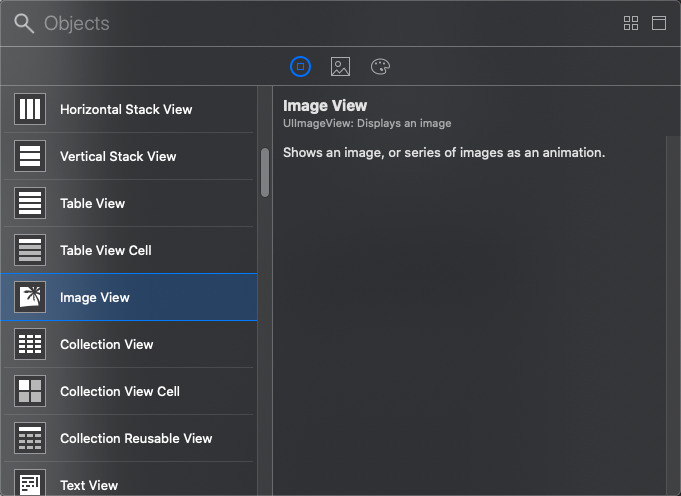The image size is (681, 496).
Task: Click the Collection Reusable View icon
Action: 30,438
